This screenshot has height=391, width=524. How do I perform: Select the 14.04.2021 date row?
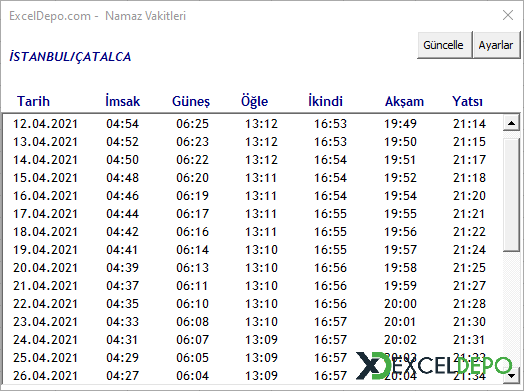[252, 160]
